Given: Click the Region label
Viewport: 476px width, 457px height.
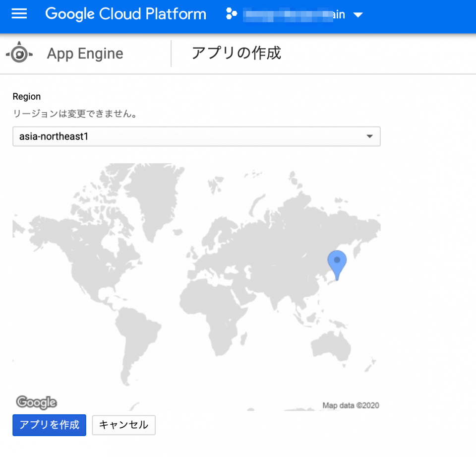Looking at the screenshot, I should tap(27, 97).
